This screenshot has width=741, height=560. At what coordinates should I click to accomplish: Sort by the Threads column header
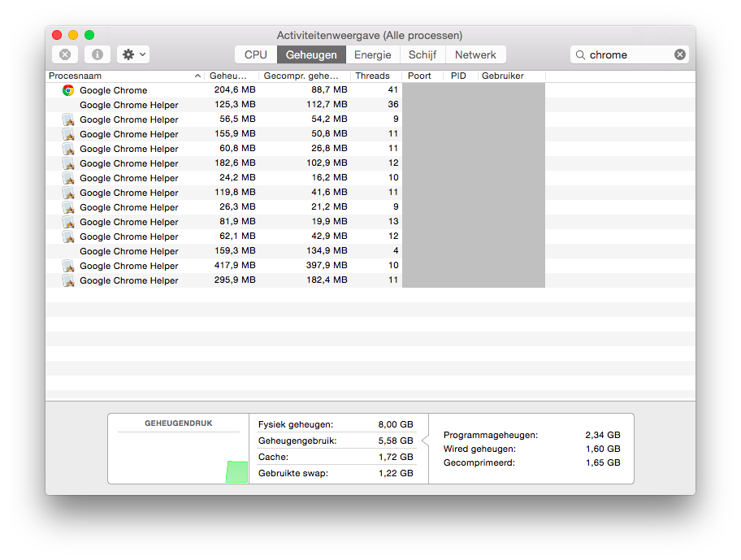(376, 76)
